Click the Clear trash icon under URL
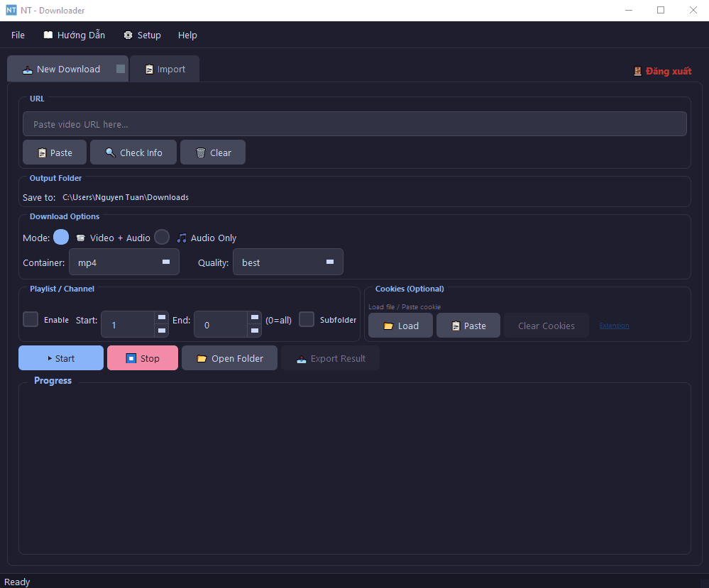The image size is (709, 588). click(202, 152)
